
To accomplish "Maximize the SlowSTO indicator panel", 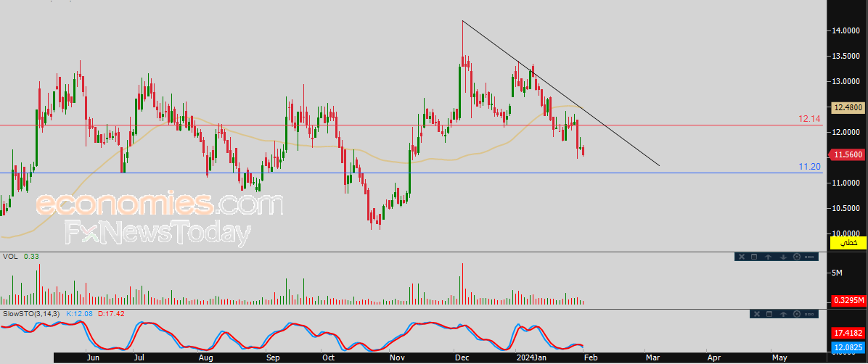I will pyautogui.click(x=769, y=314).
